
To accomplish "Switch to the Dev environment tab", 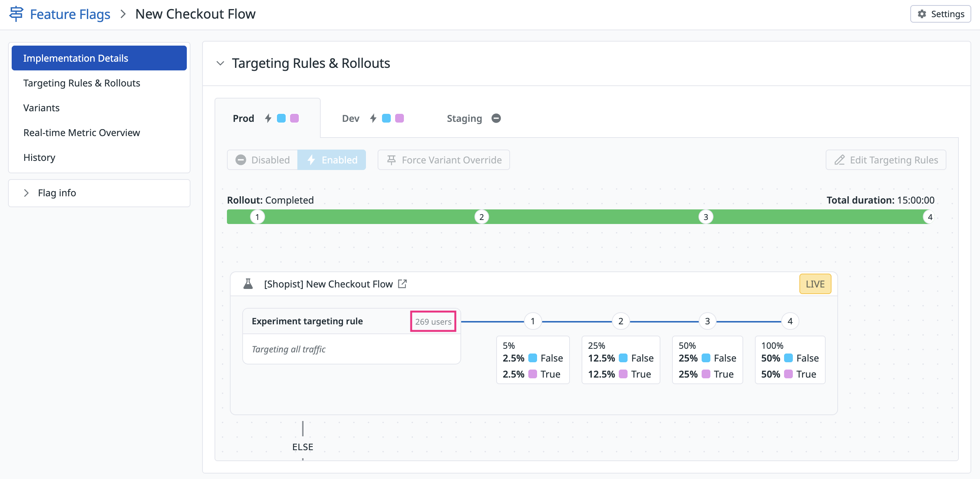I will [350, 118].
